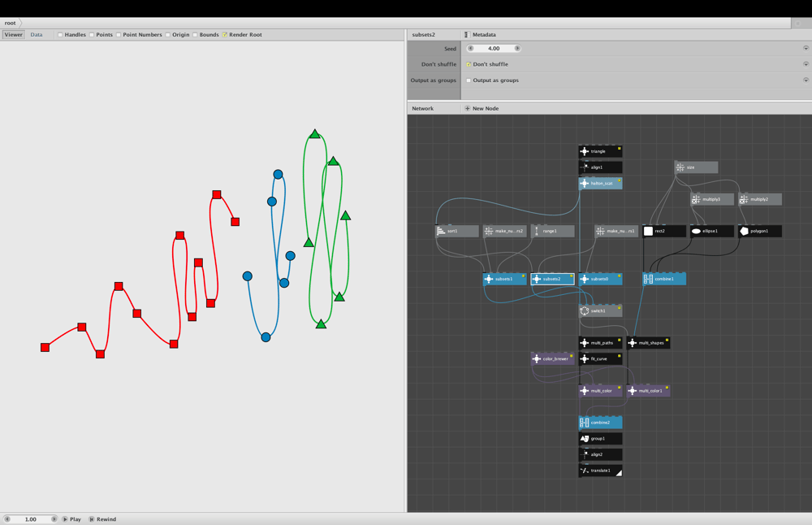Screen dimensions: 812x525
Task: Select the multi_color1 node
Action: (648, 391)
